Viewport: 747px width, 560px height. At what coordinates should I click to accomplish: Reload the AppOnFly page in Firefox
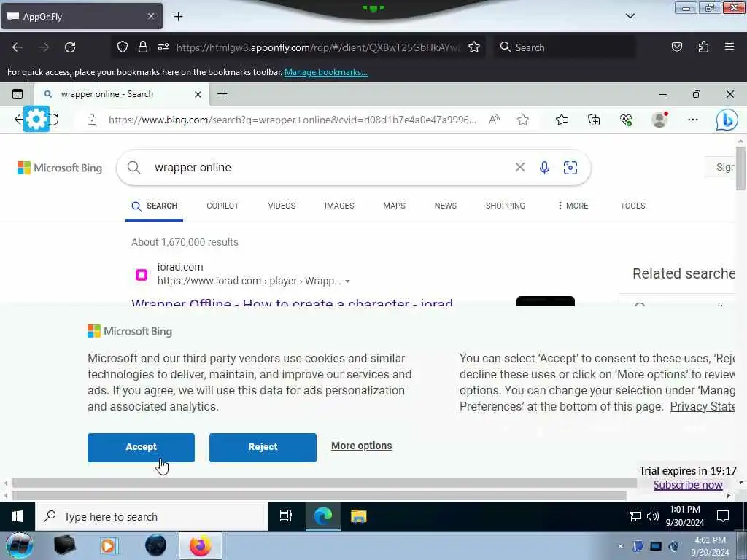click(x=70, y=47)
